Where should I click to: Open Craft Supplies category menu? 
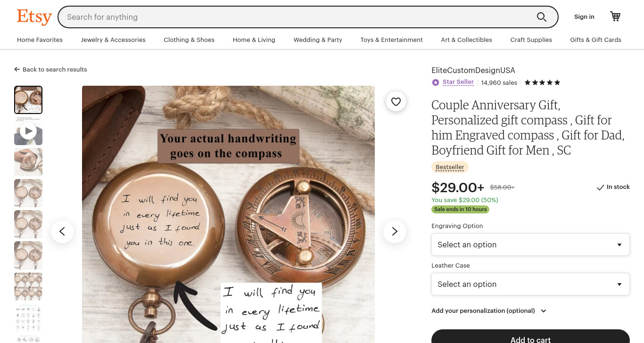pyautogui.click(x=531, y=40)
